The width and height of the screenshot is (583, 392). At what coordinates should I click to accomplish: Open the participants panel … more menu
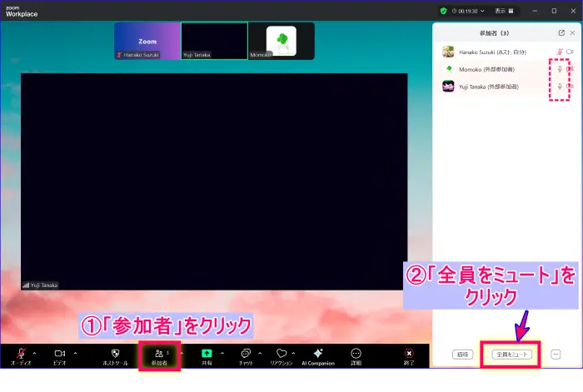(556, 354)
